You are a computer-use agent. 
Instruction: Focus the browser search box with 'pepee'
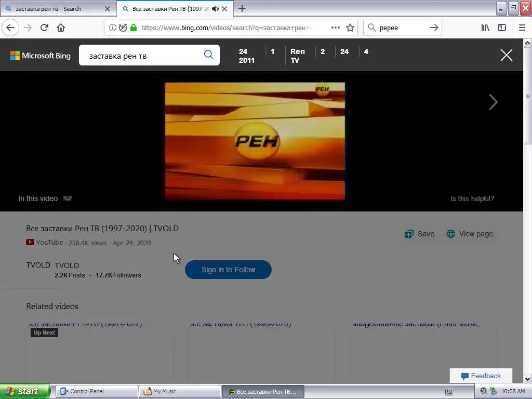pos(402,28)
